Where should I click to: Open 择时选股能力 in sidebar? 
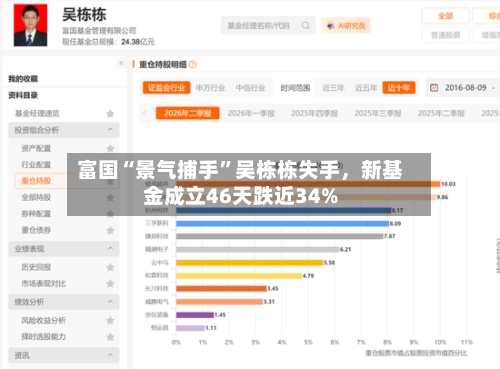coord(44,337)
